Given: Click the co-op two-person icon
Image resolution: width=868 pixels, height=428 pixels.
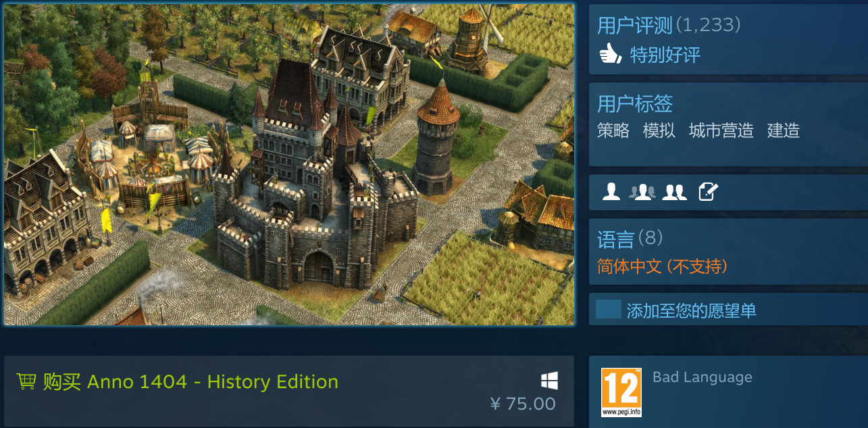Looking at the screenshot, I should 674,192.
